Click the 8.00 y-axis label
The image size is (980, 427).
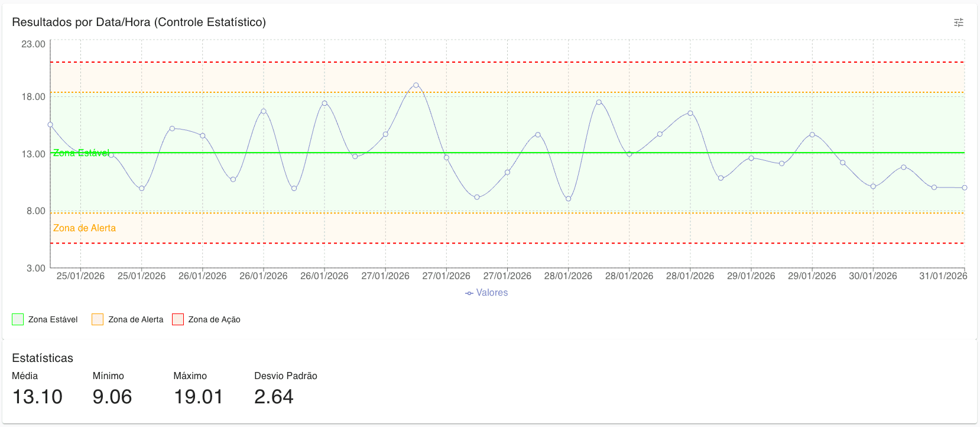tap(35, 211)
